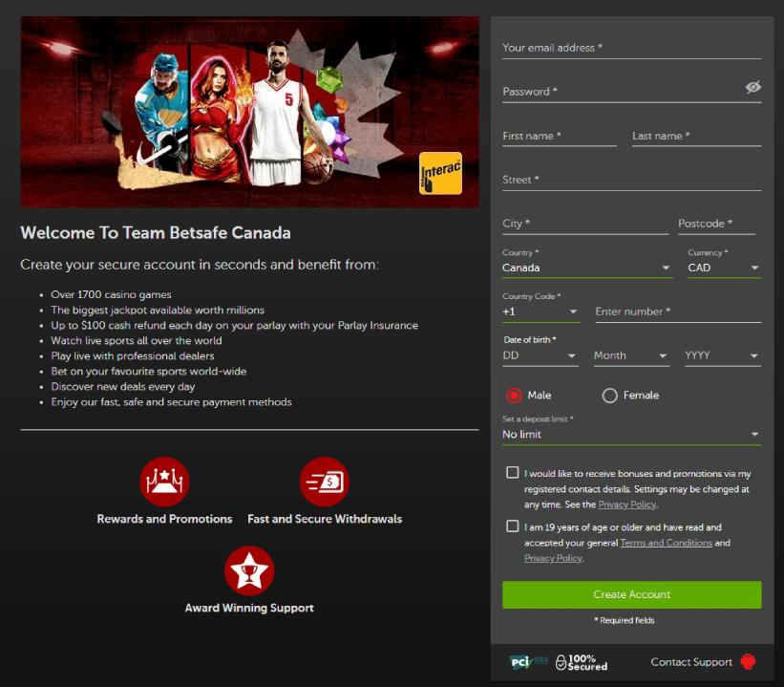Click the Parlay Insurance cash refund bullet

[235, 326]
